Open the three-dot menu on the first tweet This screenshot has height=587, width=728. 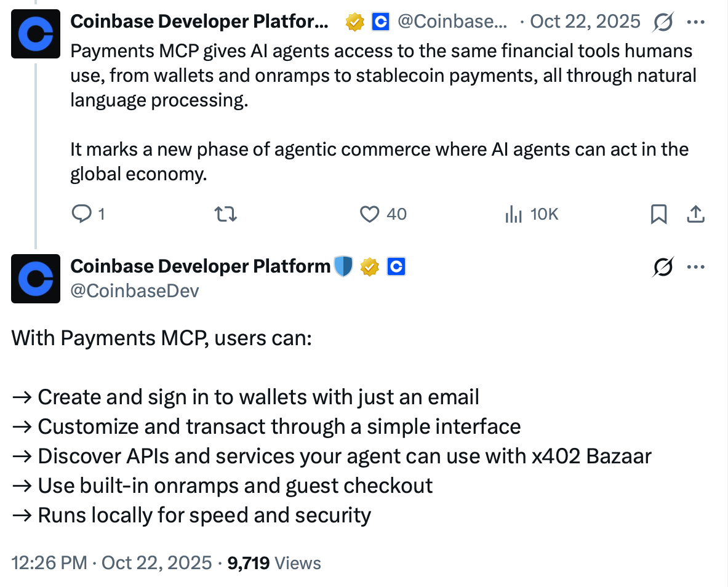[696, 21]
